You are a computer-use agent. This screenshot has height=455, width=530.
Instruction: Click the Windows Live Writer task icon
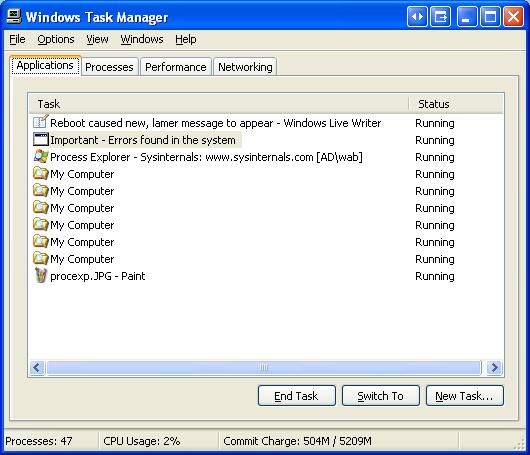tap(41, 122)
